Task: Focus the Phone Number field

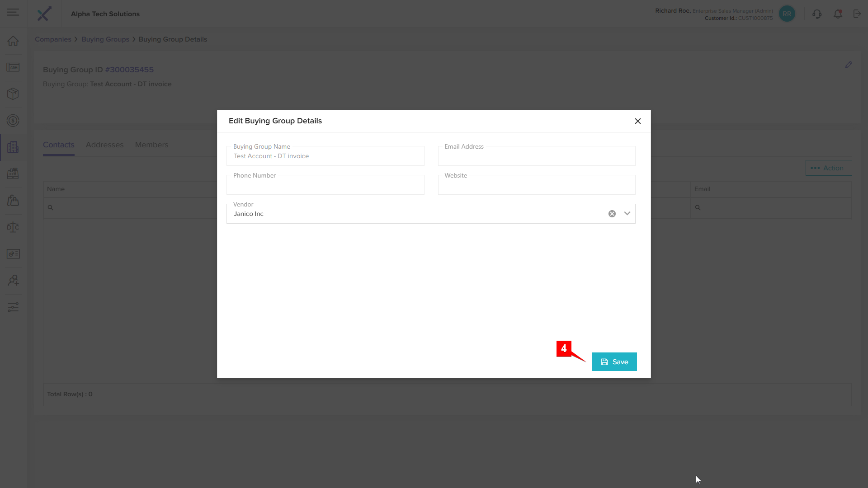Action: pyautogui.click(x=325, y=186)
